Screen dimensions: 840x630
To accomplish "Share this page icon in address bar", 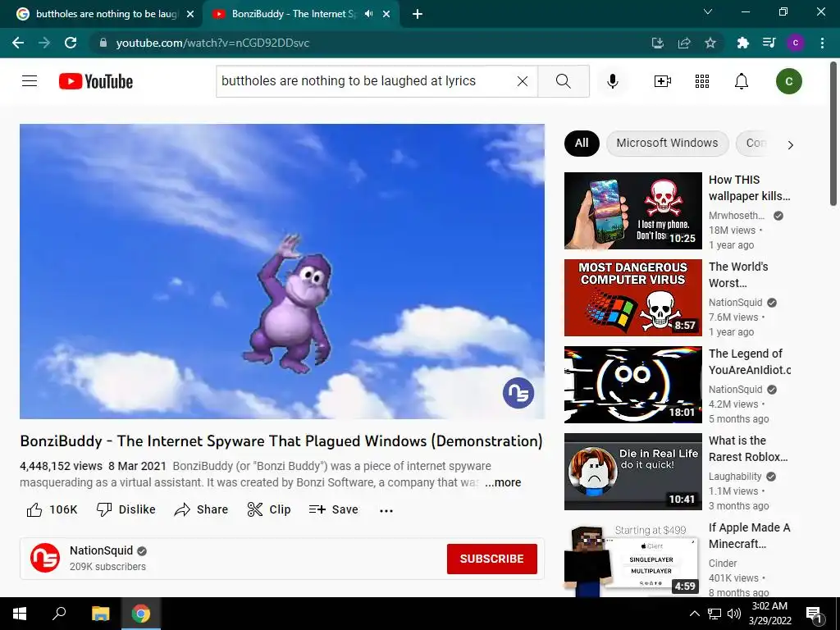I will click(x=684, y=43).
